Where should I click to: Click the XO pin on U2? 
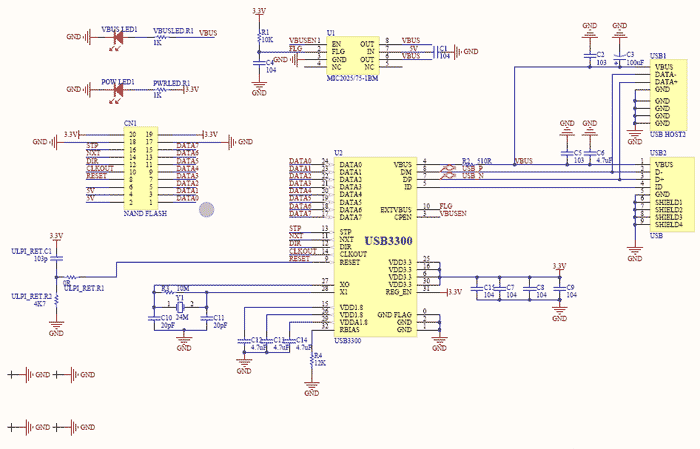(x=344, y=284)
